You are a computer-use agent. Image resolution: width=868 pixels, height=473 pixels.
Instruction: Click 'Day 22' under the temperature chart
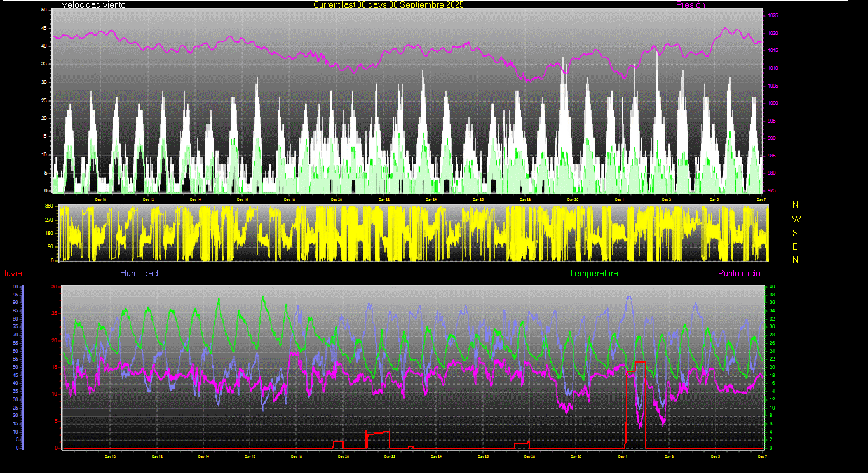390,456
